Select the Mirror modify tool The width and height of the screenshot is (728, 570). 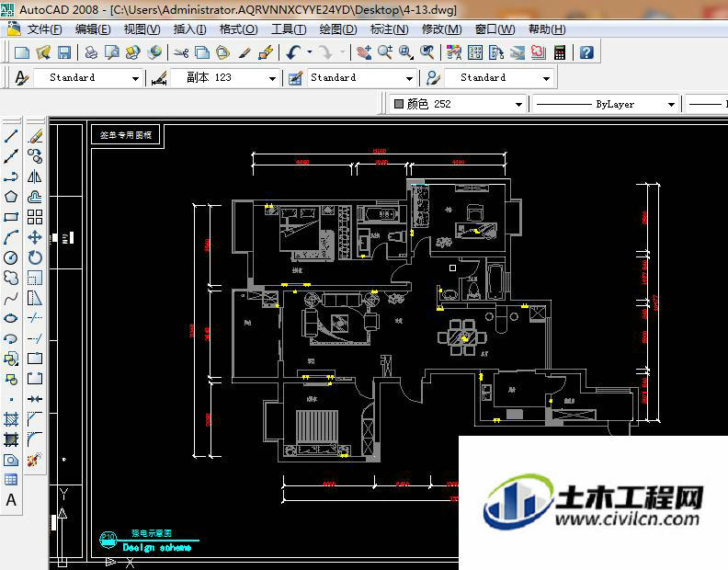pyautogui.click(x=35, y=177)
